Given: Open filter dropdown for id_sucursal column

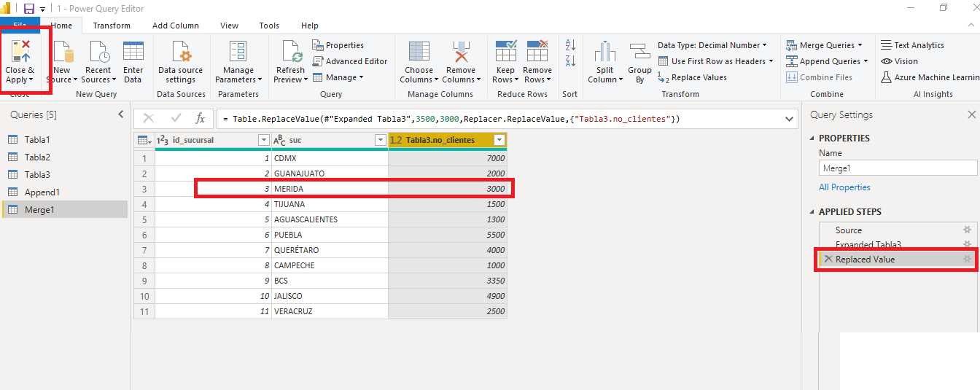Looking at the screenshot, I should click(x=263, y=140).
